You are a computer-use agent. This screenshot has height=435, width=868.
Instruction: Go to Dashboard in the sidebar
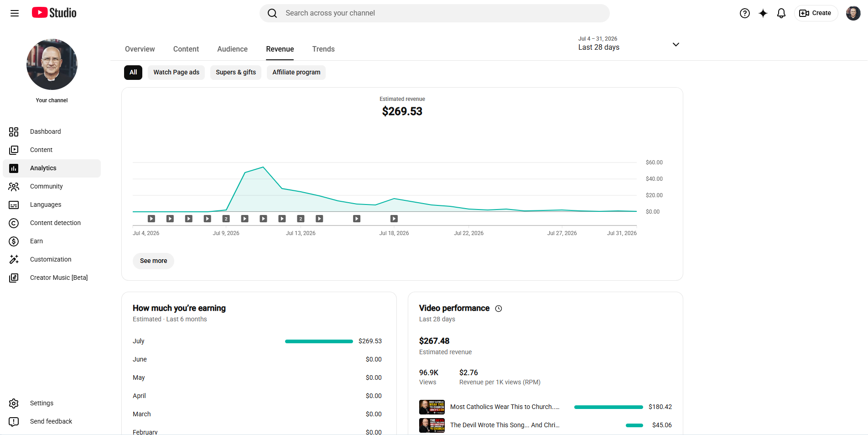tap(52, 131)
